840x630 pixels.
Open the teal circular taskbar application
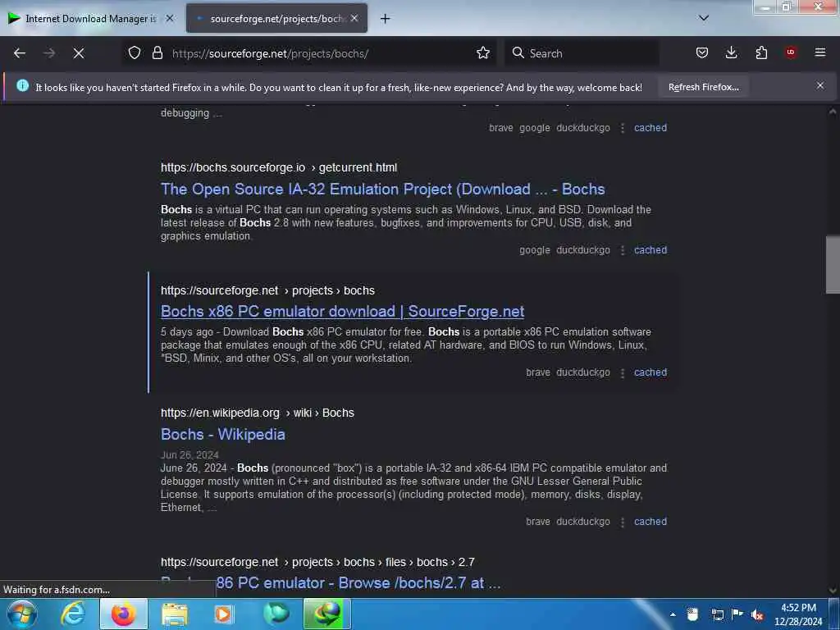[x=276, y=614]
